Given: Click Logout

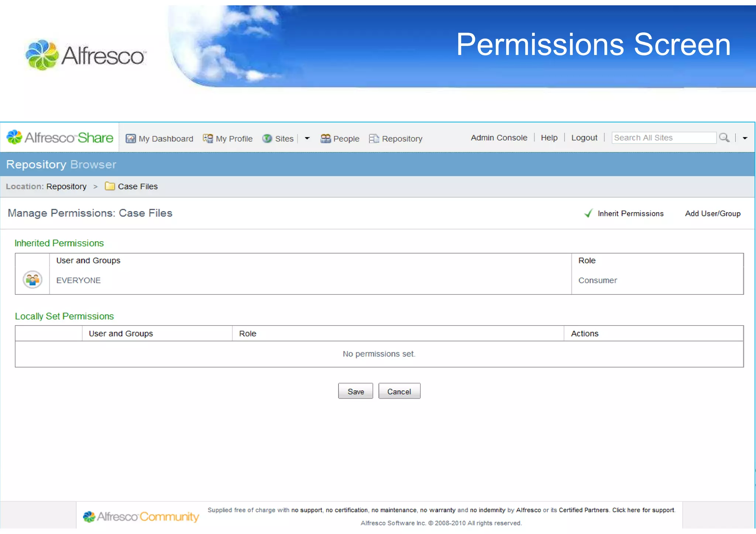Looking at the screenshot, I should (x=584, y=138).
